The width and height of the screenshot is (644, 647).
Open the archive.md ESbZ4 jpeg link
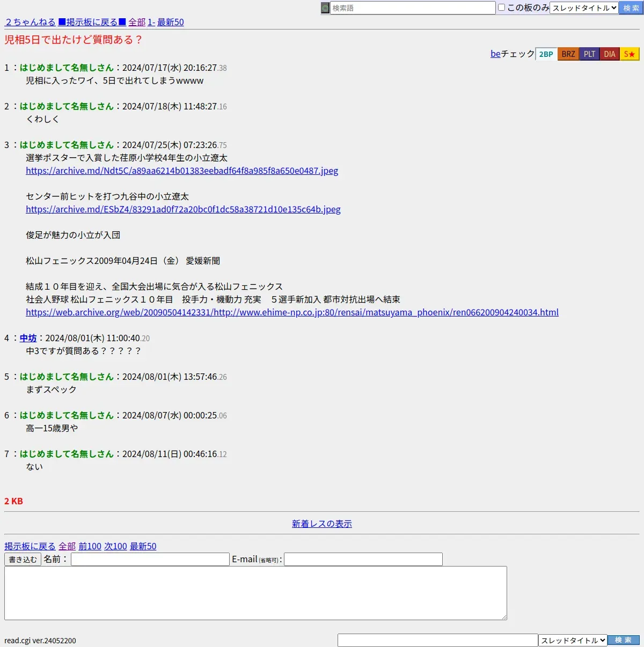[x=183, y=209]
